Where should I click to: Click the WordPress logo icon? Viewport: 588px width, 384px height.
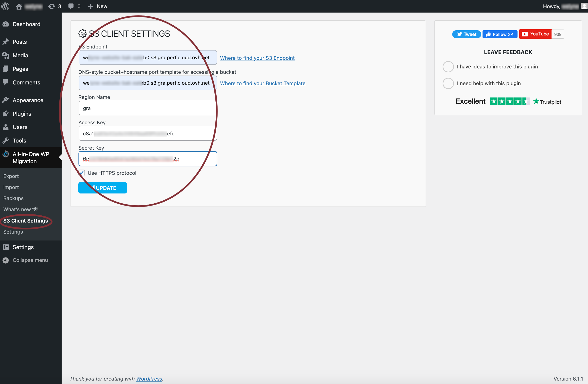coord(5,6)
